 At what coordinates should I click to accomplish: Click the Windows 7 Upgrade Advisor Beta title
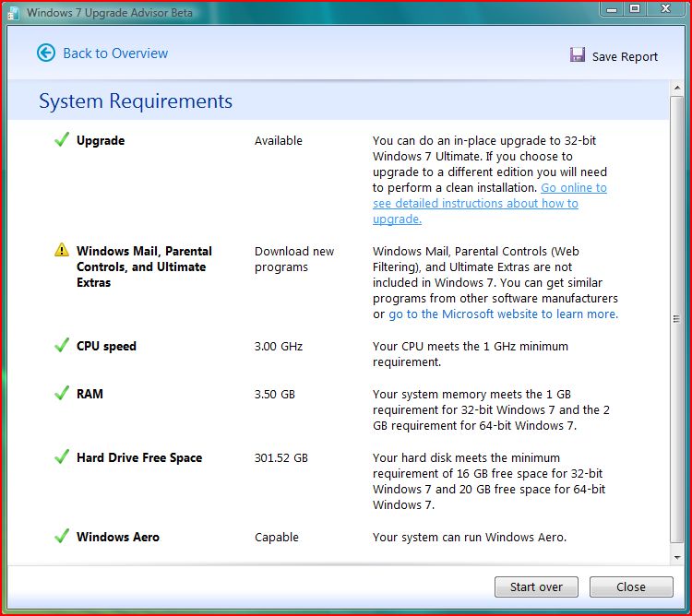pyautogui.click(x=110, y=13)
